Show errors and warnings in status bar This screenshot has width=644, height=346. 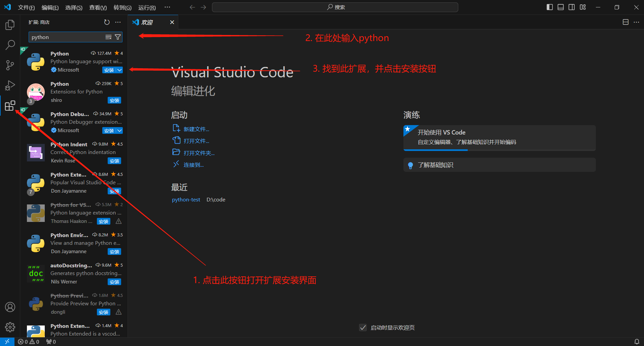point(29,342)
